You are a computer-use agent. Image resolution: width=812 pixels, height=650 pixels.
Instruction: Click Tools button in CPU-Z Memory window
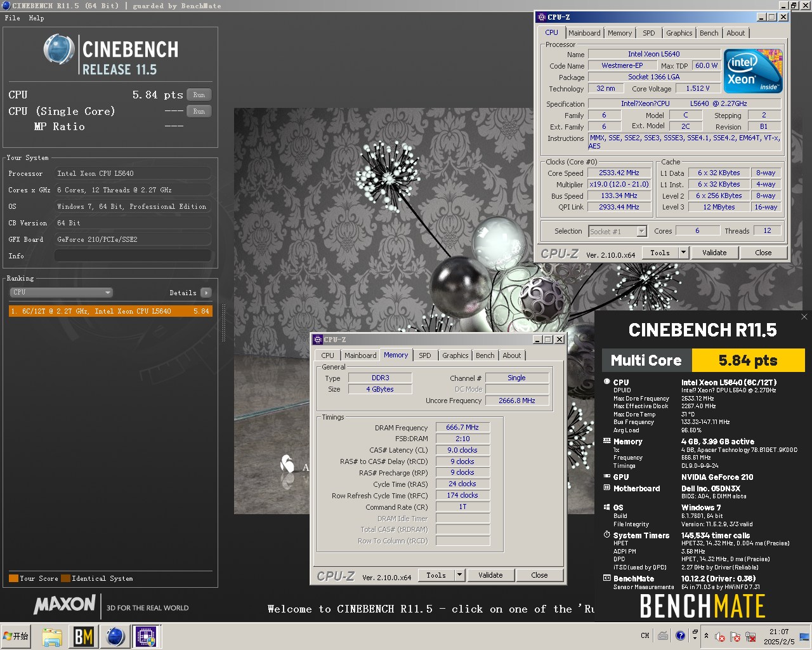point(436,575)
